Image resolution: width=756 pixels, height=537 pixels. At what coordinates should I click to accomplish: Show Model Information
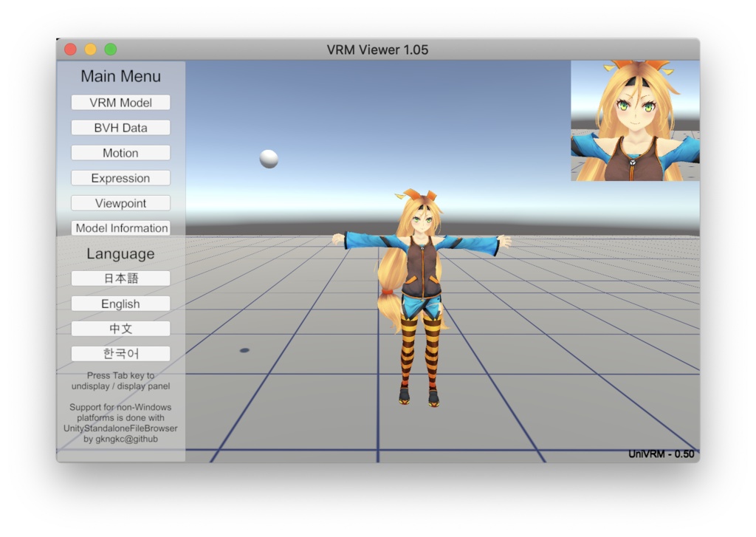click(120, 228)
